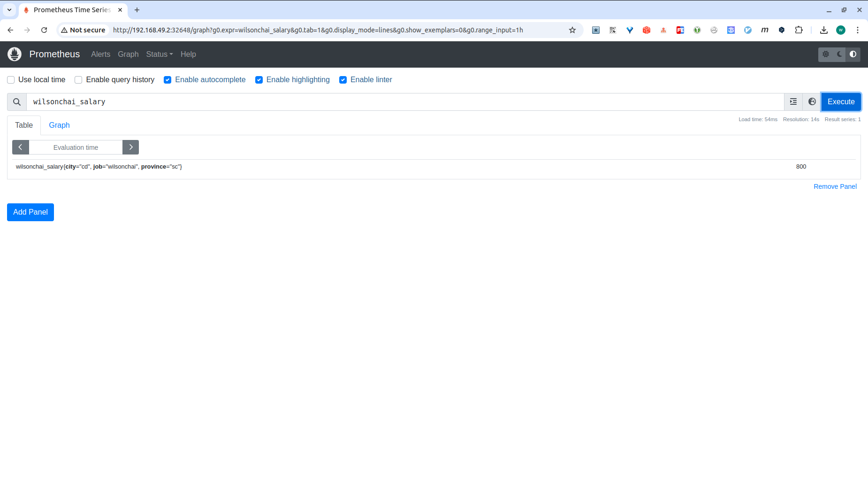
Task: Close the Prometheus Time Series tab
Action: pos(120,10)
